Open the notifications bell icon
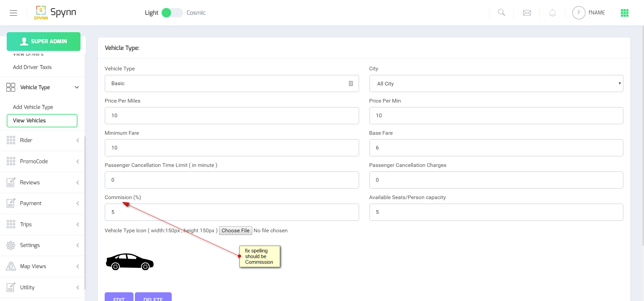 (x=552, y=13)
